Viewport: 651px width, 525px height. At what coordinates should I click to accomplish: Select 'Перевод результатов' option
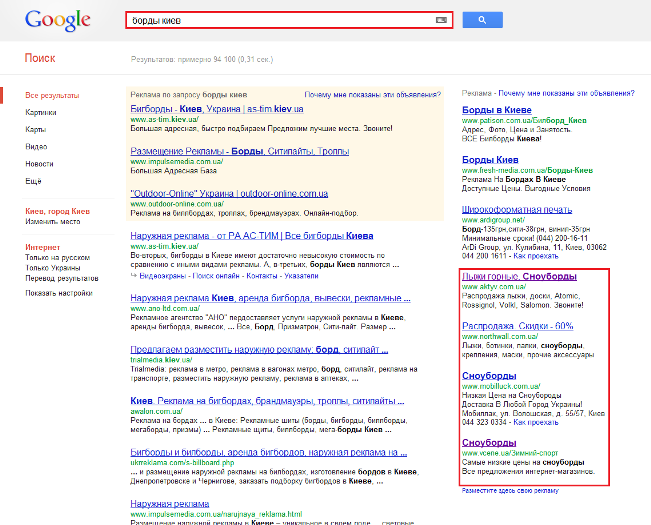62,278
